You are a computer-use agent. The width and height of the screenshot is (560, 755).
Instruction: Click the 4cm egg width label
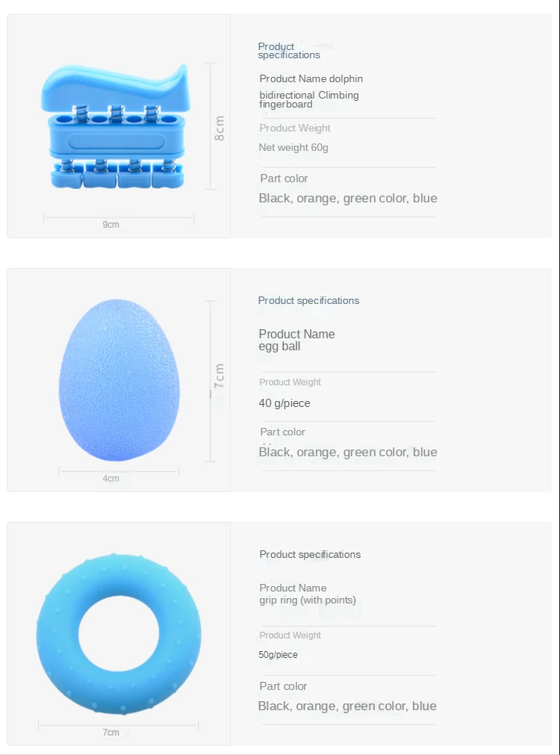pyautogui.click(x=111, y=478)
